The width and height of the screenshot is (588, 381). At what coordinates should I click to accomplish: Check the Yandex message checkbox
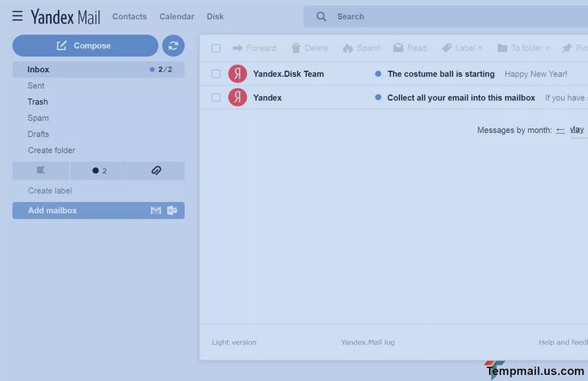coord(216,98)
